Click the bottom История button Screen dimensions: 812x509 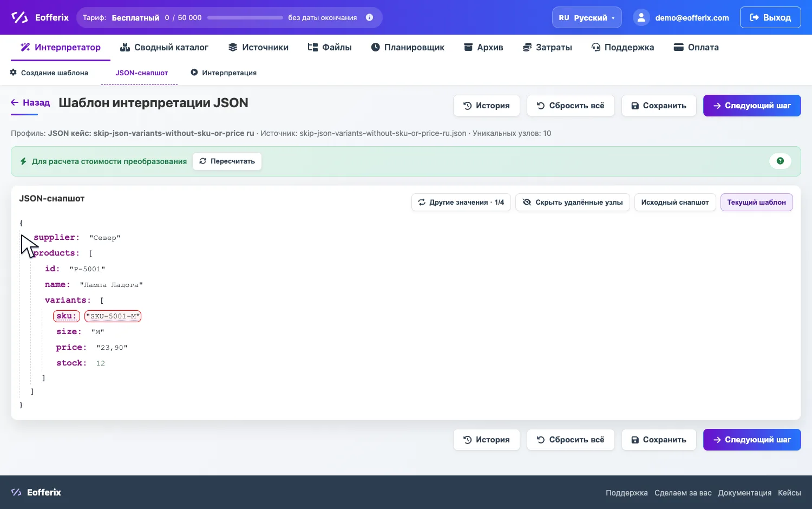coord(487,440)
